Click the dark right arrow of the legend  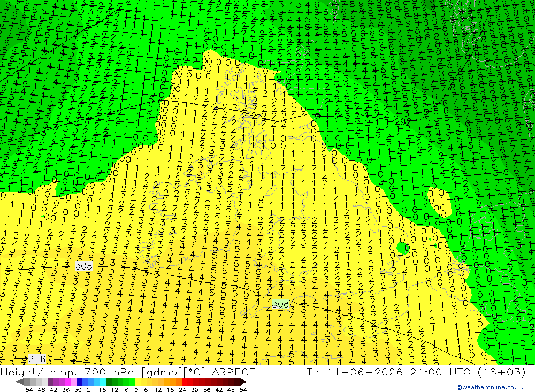click(x=243, y=382)
